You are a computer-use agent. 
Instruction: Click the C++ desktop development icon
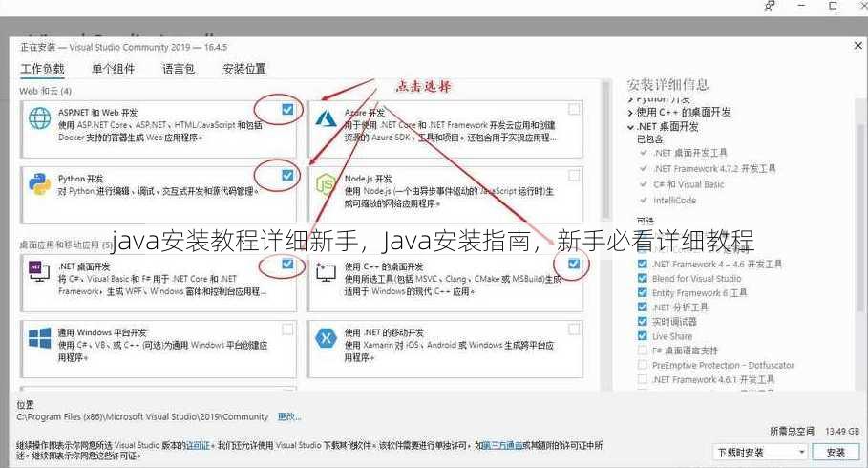click(x=326, y=272)
